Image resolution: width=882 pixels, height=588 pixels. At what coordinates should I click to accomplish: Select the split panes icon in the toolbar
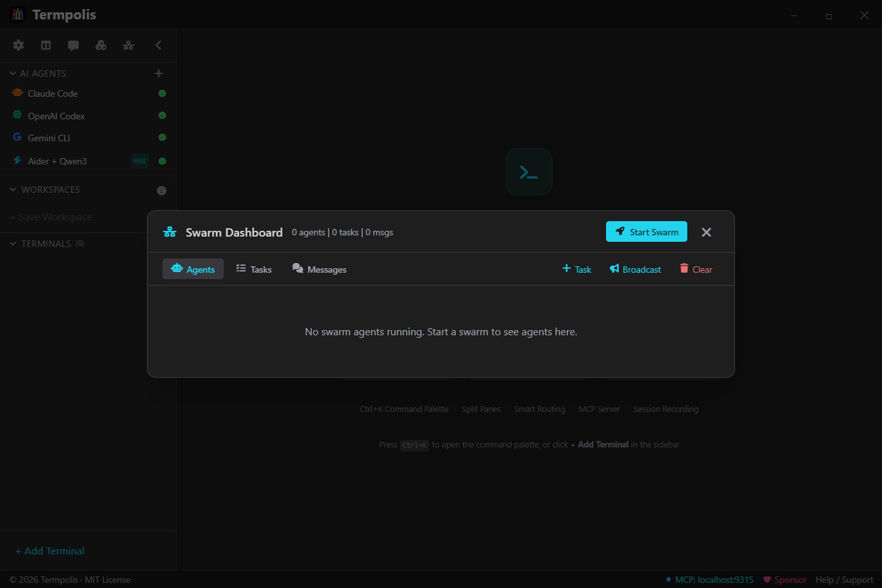tap(45, 45)
